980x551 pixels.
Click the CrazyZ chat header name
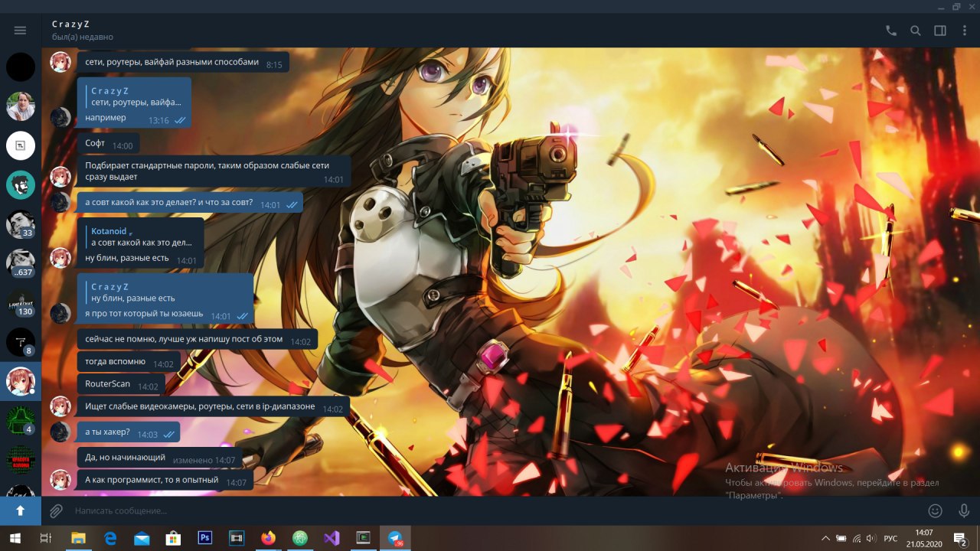coord(70,24)
